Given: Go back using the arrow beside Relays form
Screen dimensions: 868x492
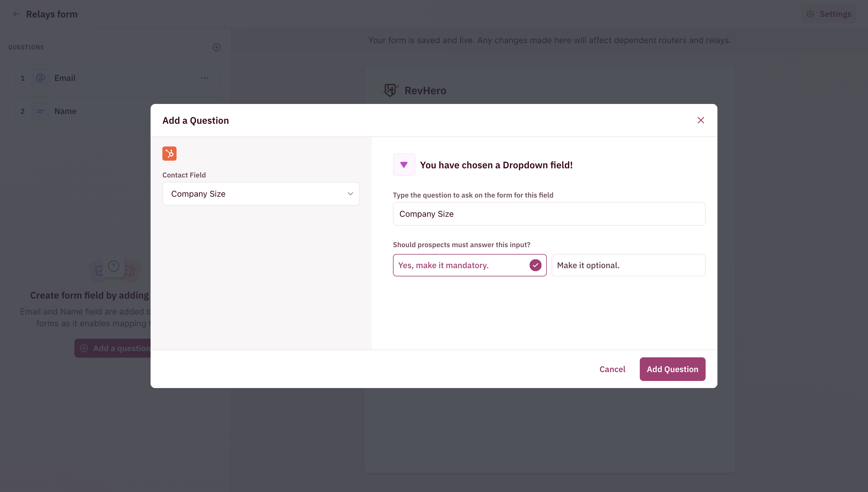Looking at the screenshot, I should pyautogui.click(x=16, y=14).
